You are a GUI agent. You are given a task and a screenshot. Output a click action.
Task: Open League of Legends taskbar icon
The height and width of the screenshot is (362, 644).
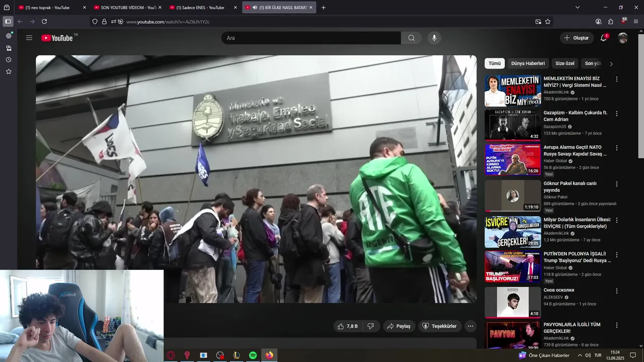pyautogui.click(x=236, y=355)
